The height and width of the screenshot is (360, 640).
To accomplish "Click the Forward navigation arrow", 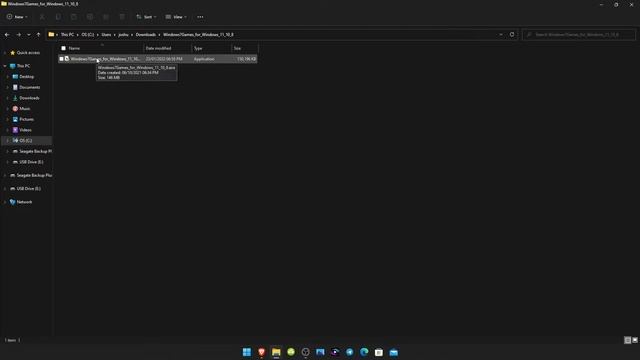I will tap(18, 35).
